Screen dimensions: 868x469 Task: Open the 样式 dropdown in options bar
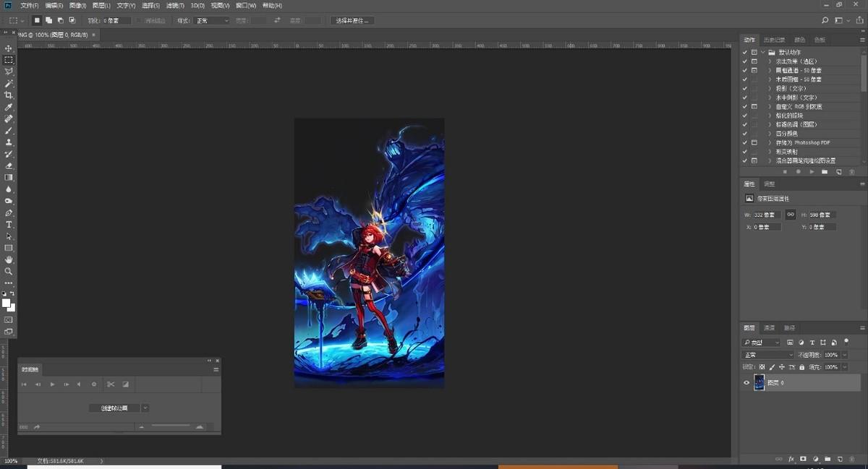click(212, 21)
